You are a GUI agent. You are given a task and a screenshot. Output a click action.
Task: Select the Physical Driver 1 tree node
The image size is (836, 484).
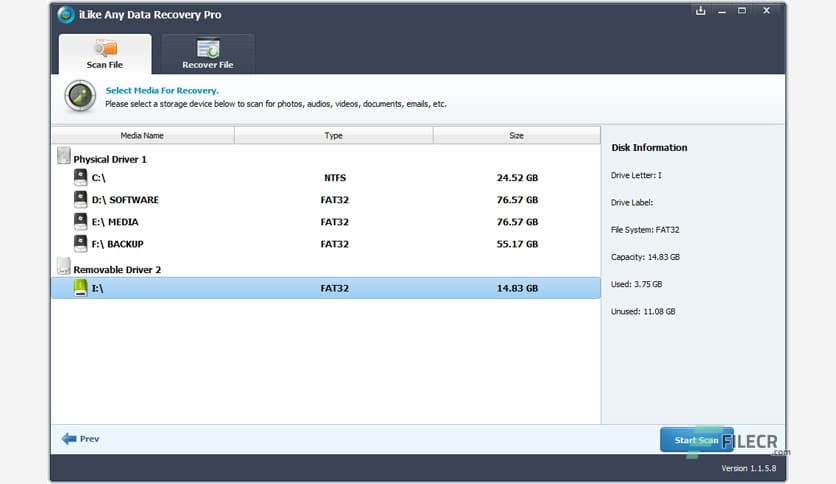[110, 159]
